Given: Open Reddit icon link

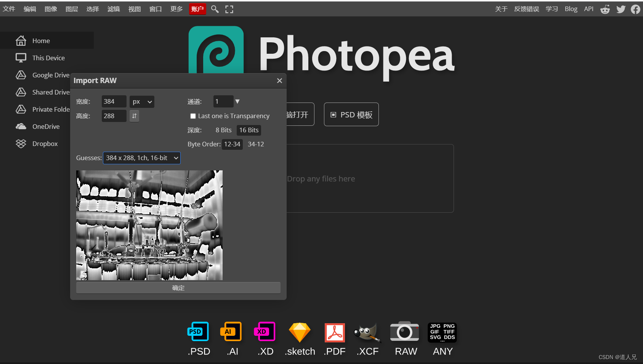Looking at the screenshot, I should 605,9.
